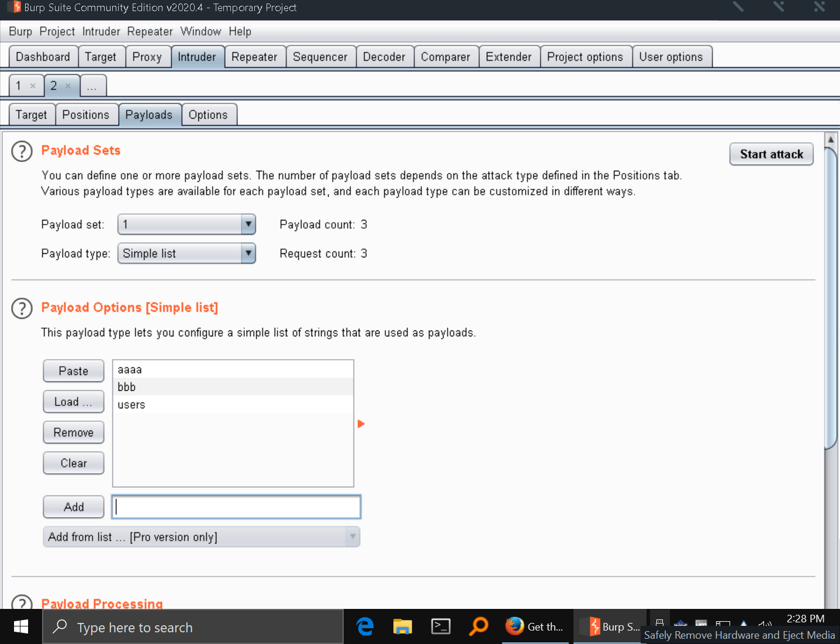This screenshot has height=644, width=840.
Task: Select payload entry aaaa
Action: (x=233, y=370)
